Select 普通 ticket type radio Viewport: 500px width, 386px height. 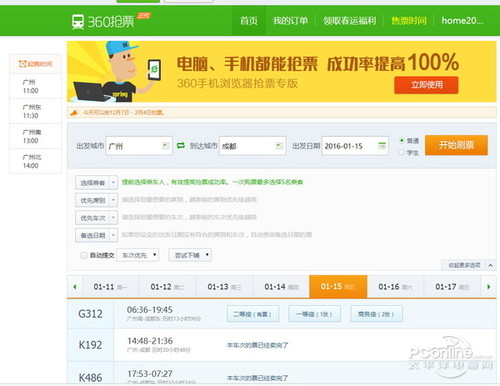402,141
